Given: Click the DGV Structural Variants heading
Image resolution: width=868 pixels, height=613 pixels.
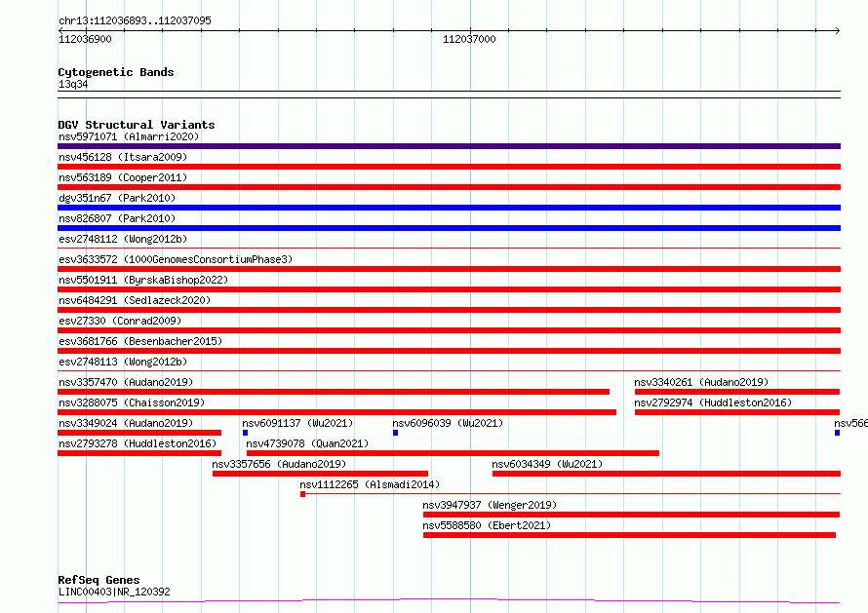Looking at the screenshot, I should (x=137, y=125).
